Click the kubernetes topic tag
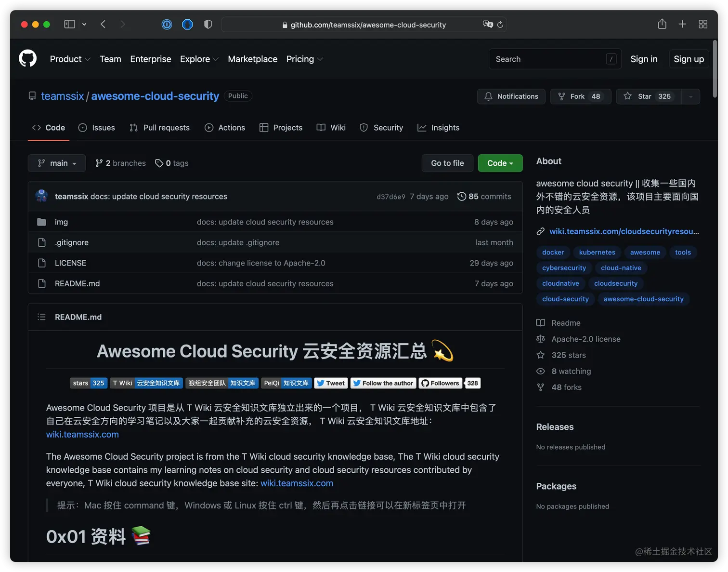The width and height of the screenshot is (728, 572). [x=597, y=253]
